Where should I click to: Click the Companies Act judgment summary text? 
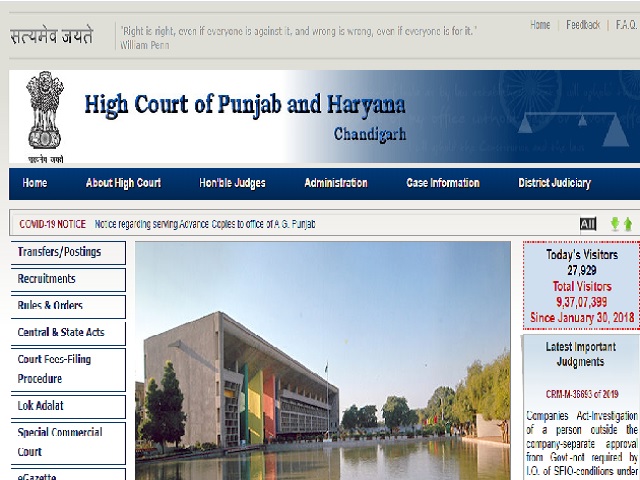[x=582, y=442]
